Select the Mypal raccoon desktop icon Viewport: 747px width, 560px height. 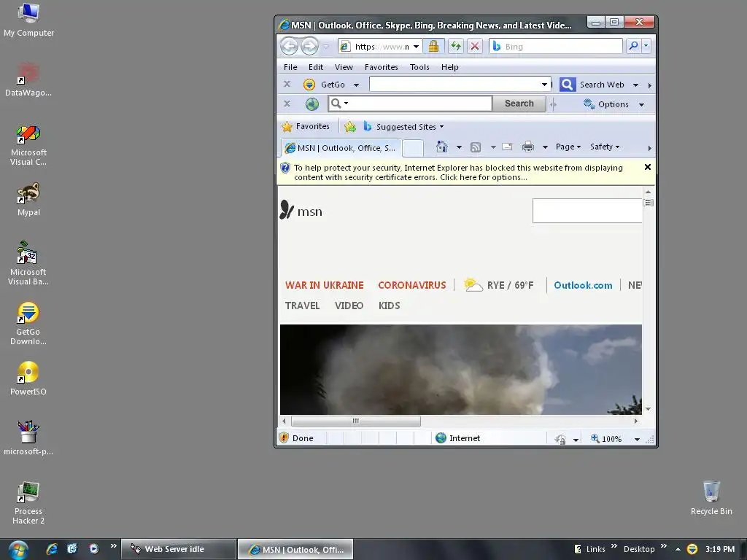[x=28, y=199]
